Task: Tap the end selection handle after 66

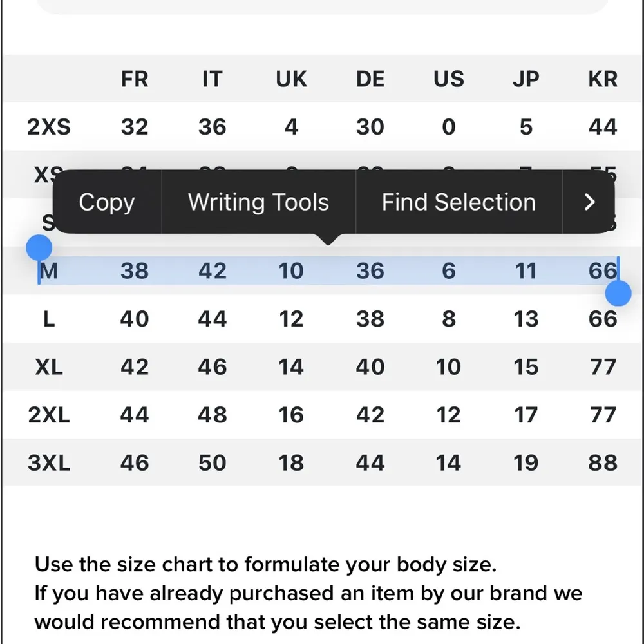Action: (618, 294)
